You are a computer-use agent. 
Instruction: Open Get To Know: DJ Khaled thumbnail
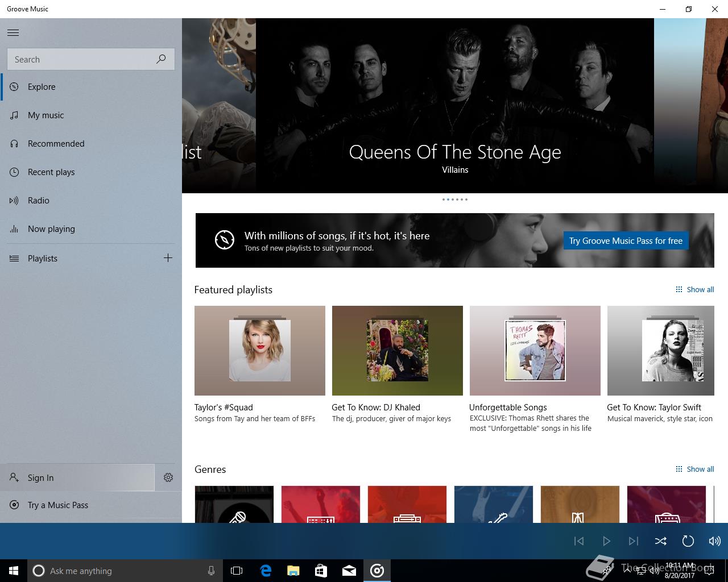pos(398,351)
